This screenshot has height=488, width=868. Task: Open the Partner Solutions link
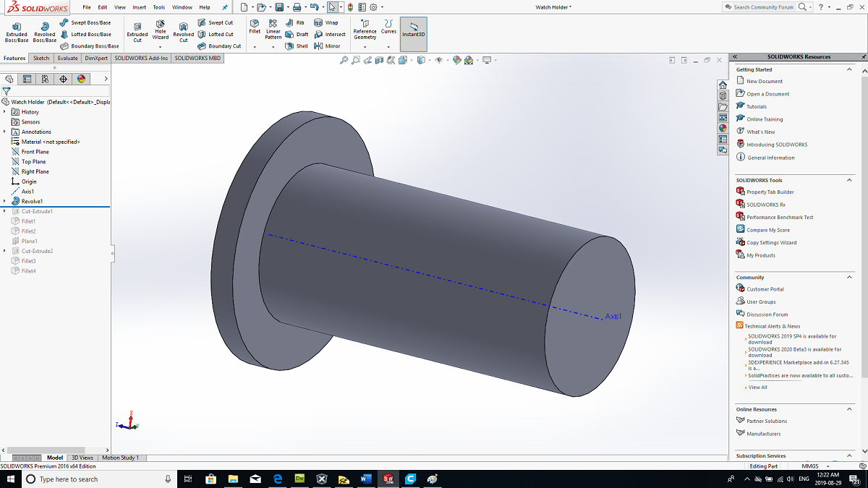(767, 421)
